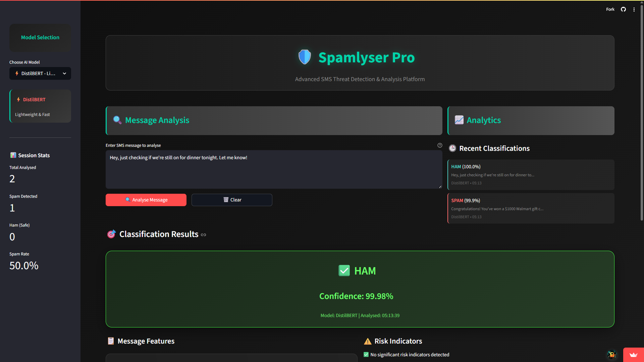Click the Model Selection sidebar header
The image size is (644, 362).
click(x=40, y=38)
